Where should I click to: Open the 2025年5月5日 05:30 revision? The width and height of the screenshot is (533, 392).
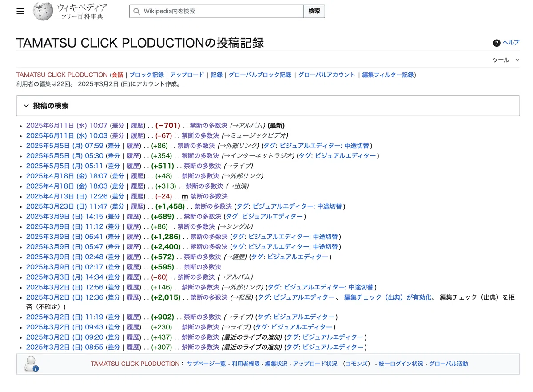[x=64, y=156]
